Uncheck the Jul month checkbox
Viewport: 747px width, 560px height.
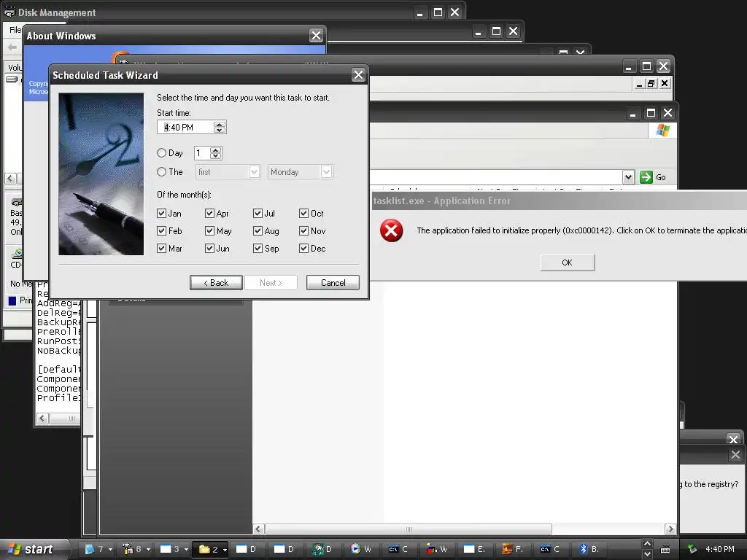(258, 214)
